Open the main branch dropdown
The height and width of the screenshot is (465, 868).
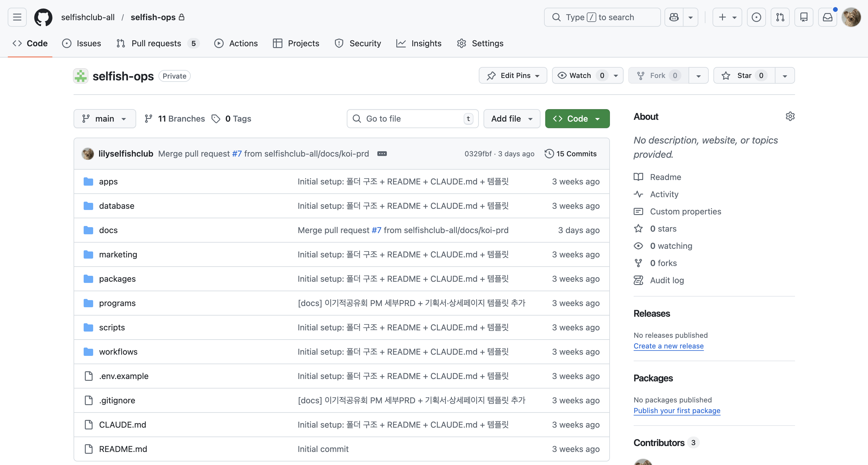point(104,119)
